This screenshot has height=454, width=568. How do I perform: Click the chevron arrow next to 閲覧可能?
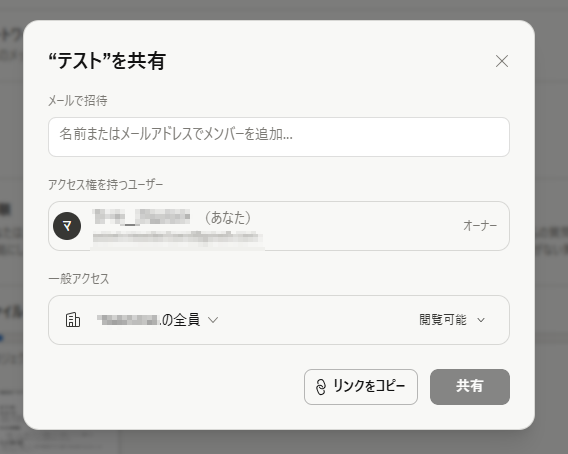click(481, 320)
